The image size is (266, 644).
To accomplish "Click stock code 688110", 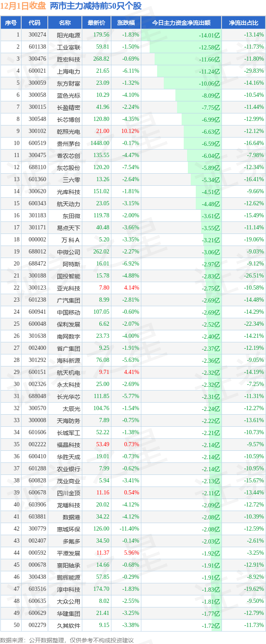I will click(x=37, y=167).
